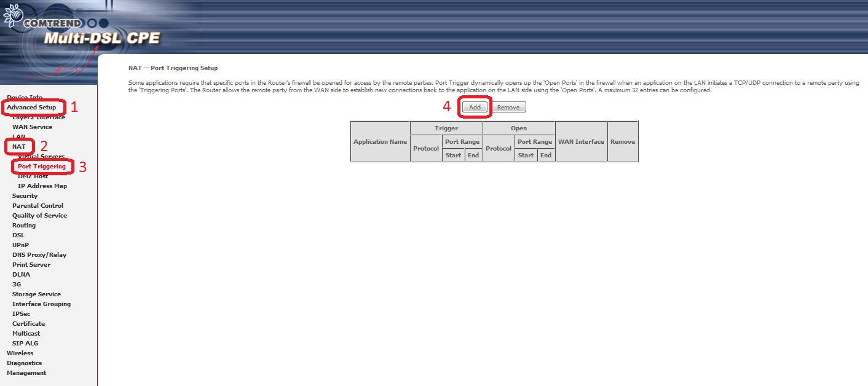The image size is (868, 386).
Task: Go to IP Address Map
Action: [x=42, y=186]
